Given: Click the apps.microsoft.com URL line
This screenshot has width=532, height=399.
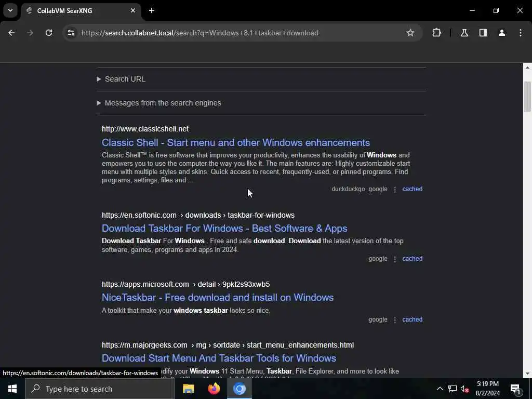Looking at the screenshot, I should (x=185, y=284).
